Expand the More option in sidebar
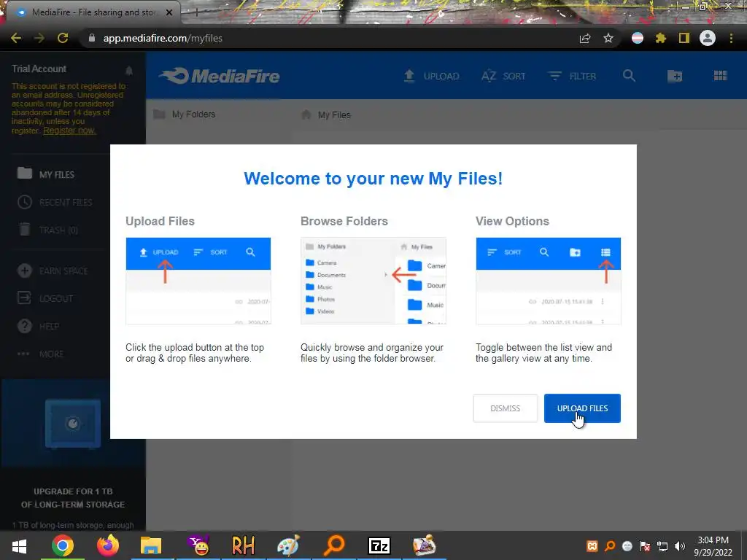Viewport: 747px width, 560px height. point(41,354)
